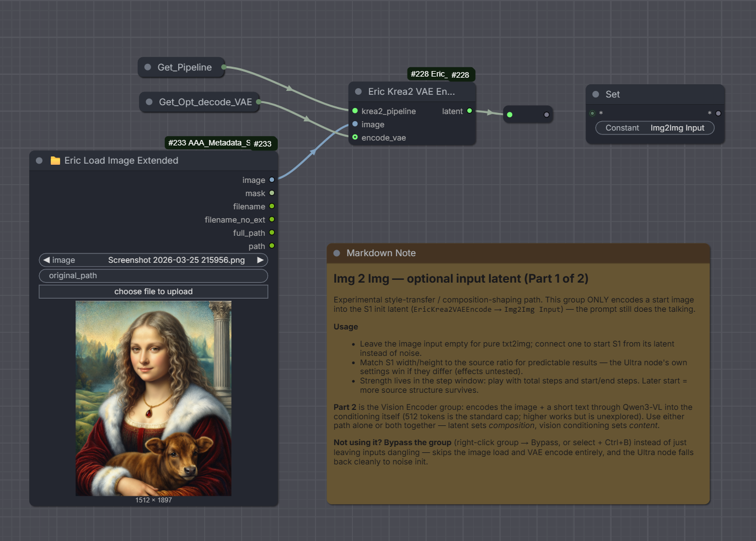Click the filename output socket
Image resolution: width=756 pixels, height=541 pixels.
(272, 206)
